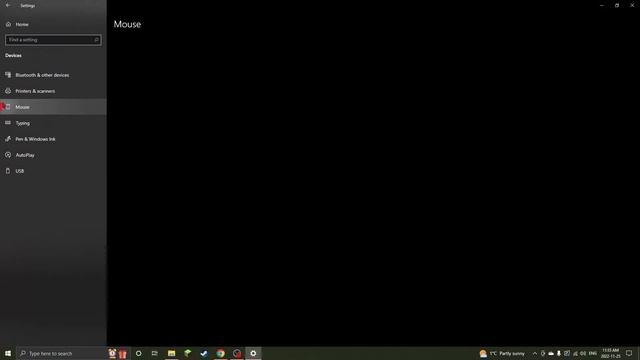
Task: Click the printer icon beside Printers & scanners
Action: click(8, 91)
